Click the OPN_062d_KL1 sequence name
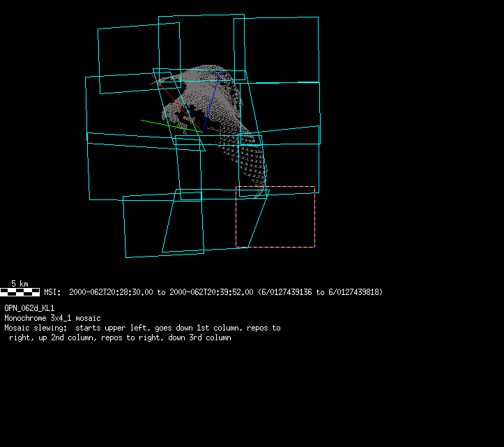Image resolution: width=504 pixels, height=447 pixels. [29, 308]
